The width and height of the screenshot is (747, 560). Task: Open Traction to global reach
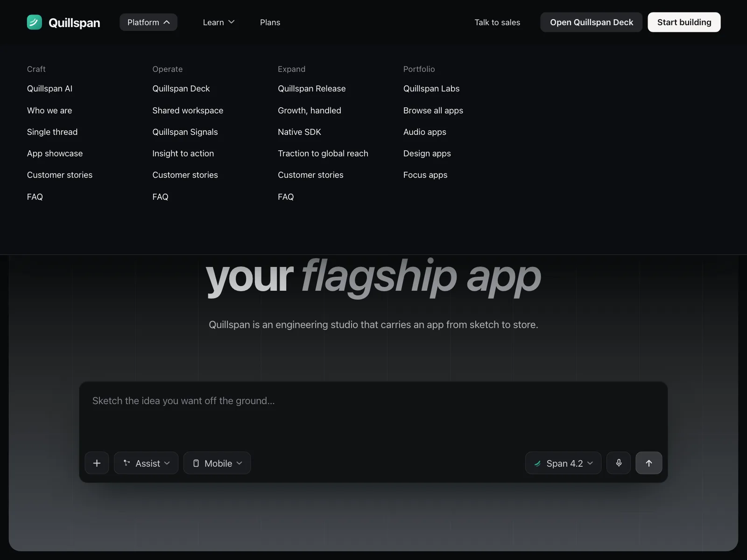(323, 154)
